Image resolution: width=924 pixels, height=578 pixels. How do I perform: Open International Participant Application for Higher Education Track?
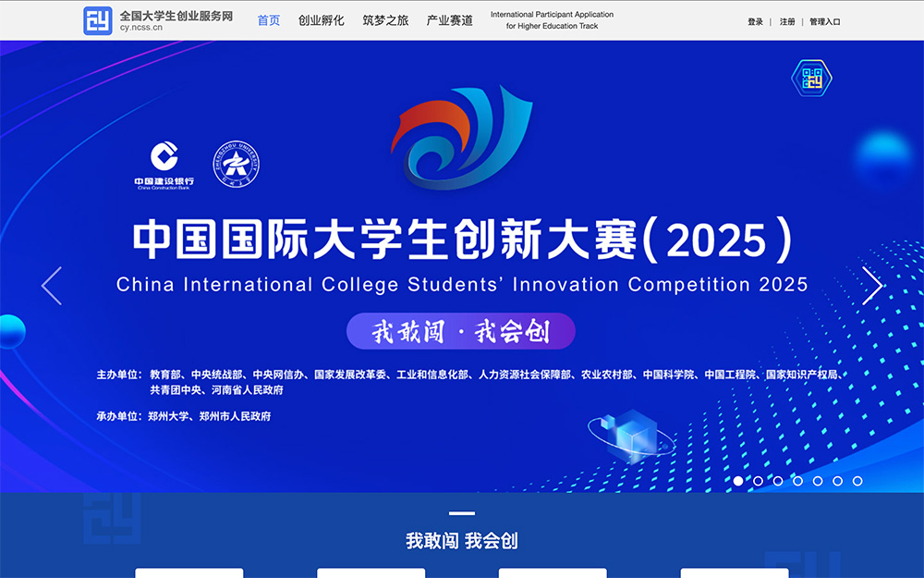[553, 20]
